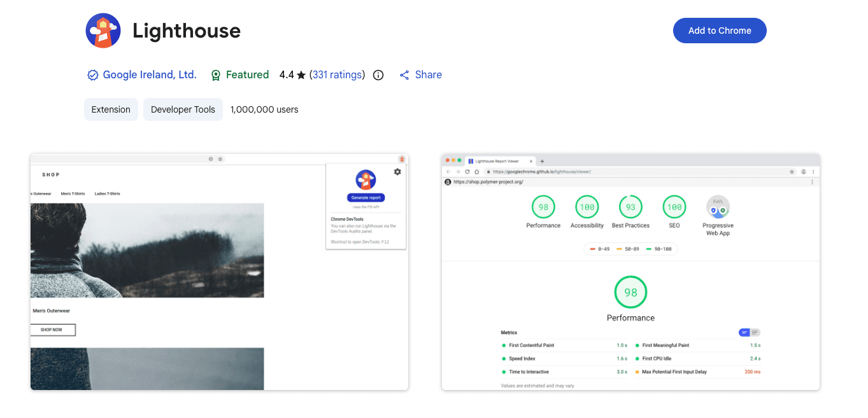Click the Performance 98 score gauge
Screen dimensions: 868x418
pos(543,207)
